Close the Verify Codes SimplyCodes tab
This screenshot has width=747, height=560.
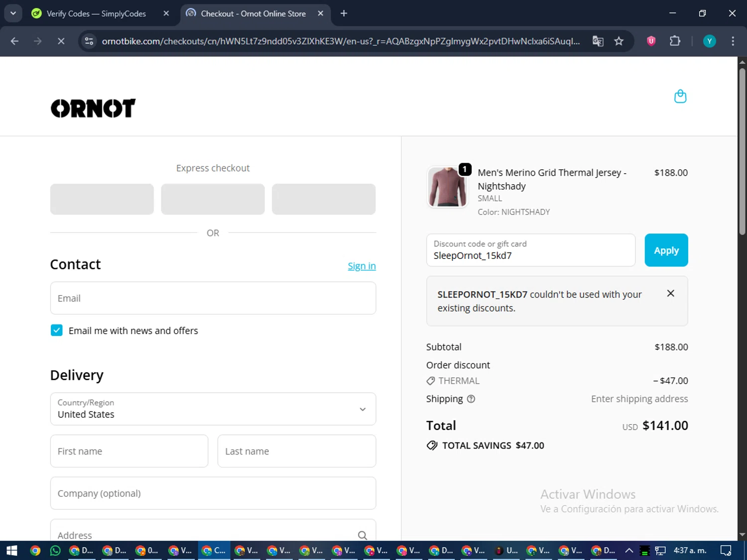click(x=166, y=13)
